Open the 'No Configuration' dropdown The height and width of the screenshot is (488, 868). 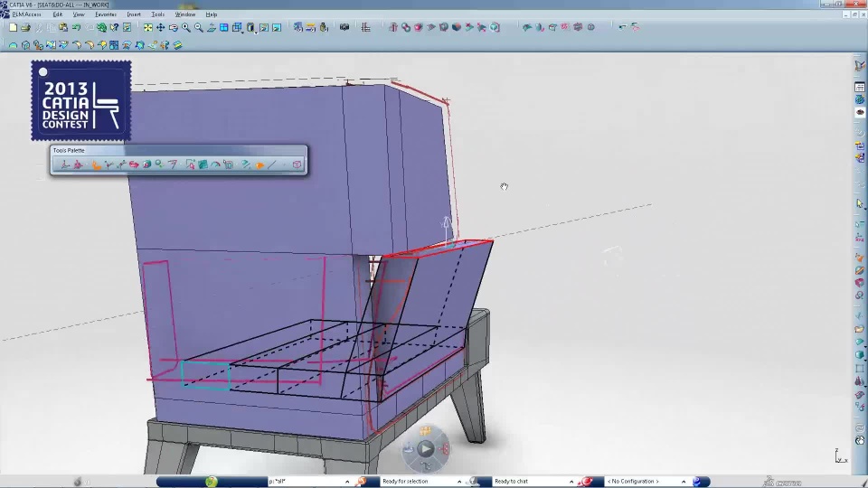(683, 482)
